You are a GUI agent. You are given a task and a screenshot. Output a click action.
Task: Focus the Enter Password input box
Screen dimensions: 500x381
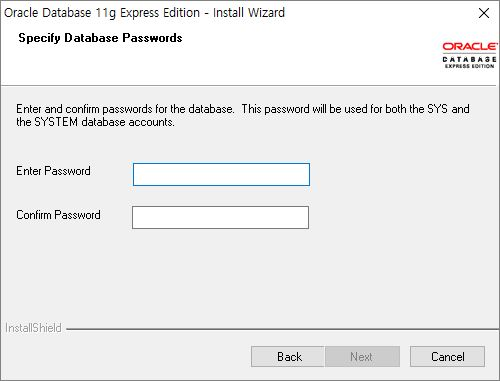221,174
